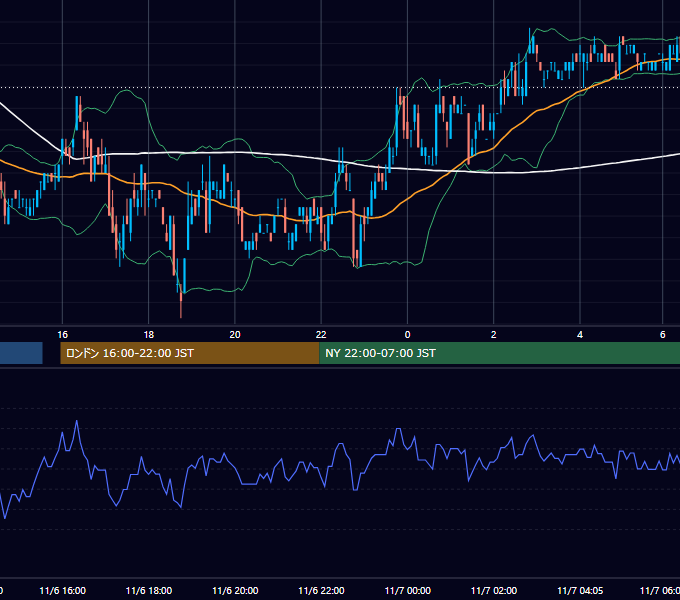Click the 11/7 00:00 date label
The width and height of the screenshot is (680, 600).
[x=408, y=590]
